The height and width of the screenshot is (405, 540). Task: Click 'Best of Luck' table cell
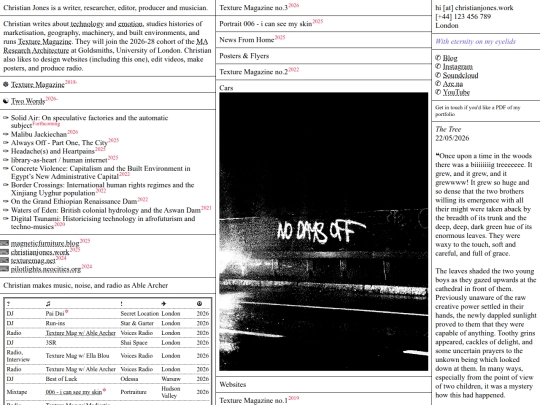[61, 379]
